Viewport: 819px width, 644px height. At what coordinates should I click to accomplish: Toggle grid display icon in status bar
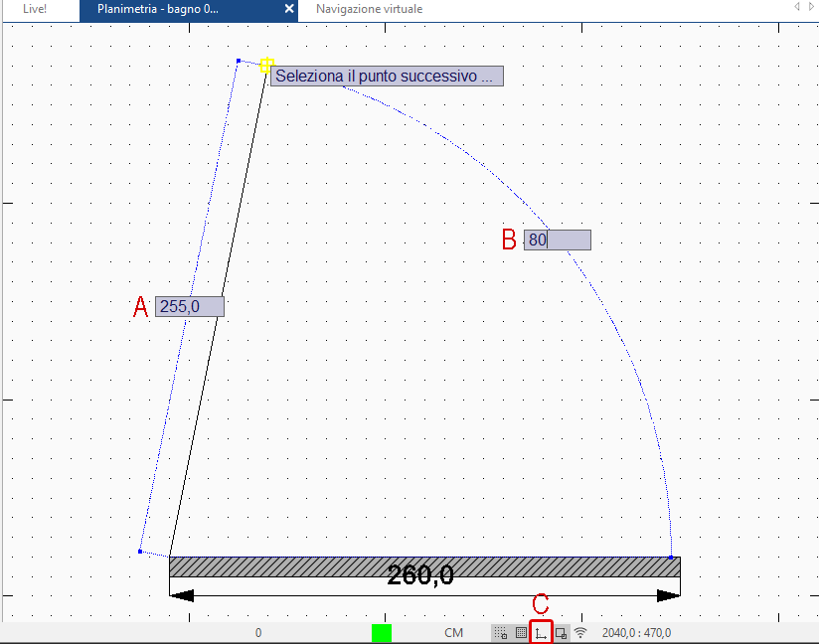point(521,633)
